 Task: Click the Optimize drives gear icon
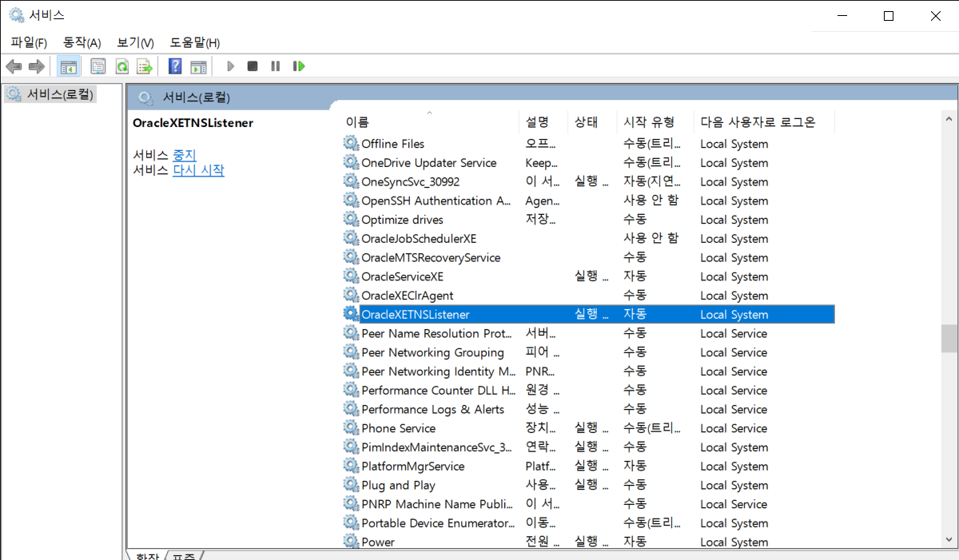click(x=351, y=220)
